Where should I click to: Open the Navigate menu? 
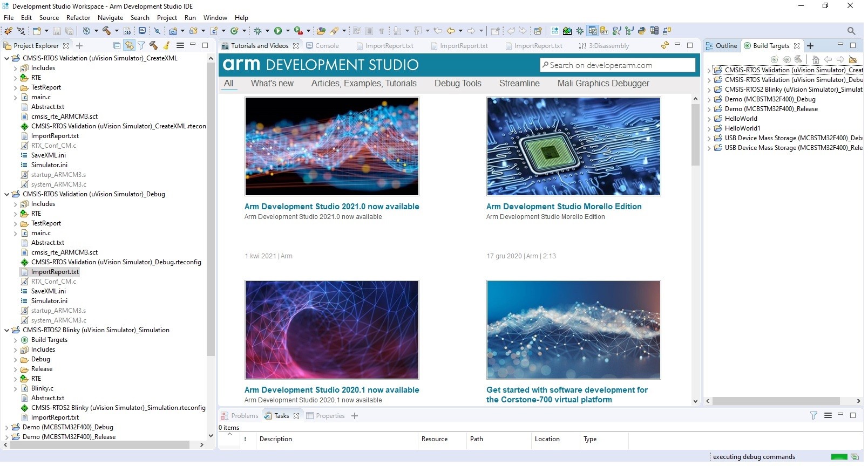(x=110, y=18)
